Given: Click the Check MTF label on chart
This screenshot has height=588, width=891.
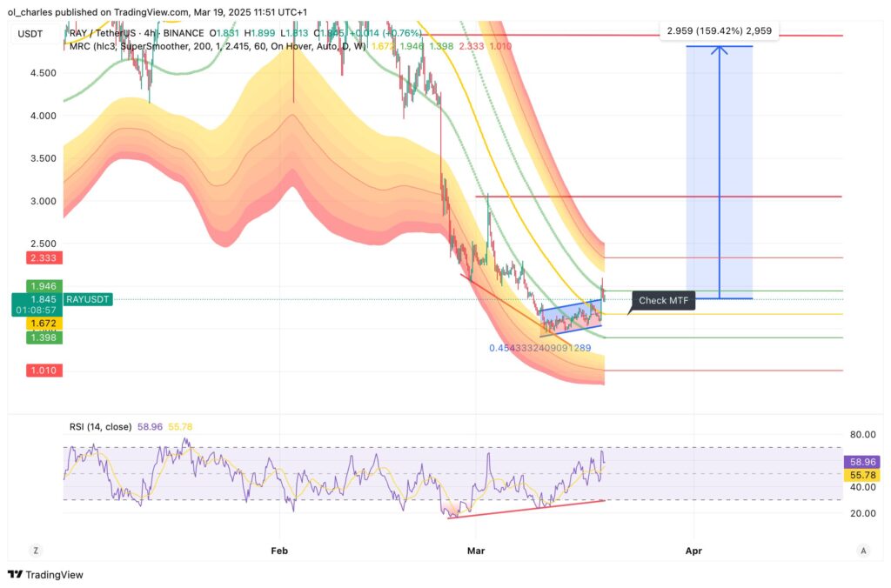Looking at the screenshot, I should [664, 300].
